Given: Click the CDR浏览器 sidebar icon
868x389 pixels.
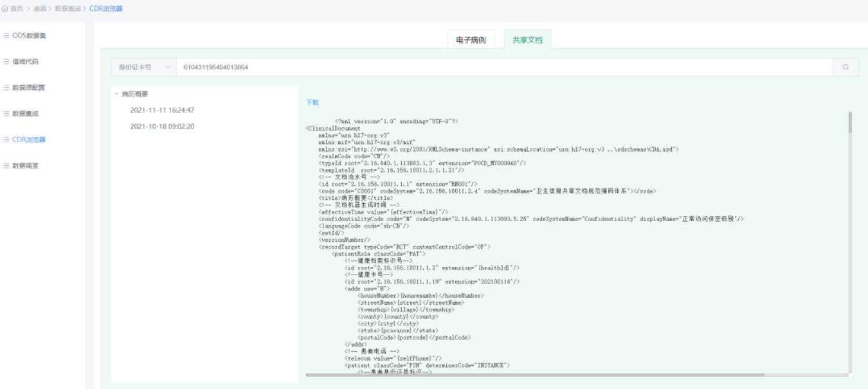Looking at the screenshot, I should pos(6,140).
